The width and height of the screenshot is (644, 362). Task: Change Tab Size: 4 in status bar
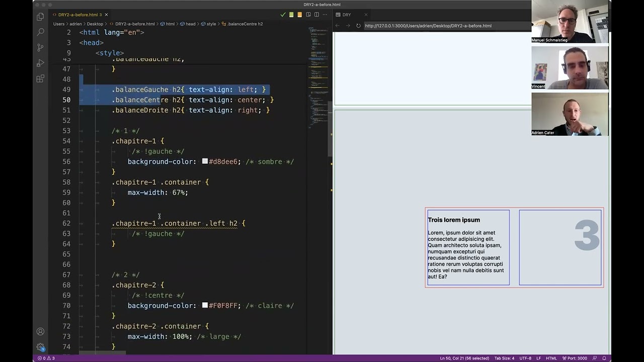[x=504, y=358]
